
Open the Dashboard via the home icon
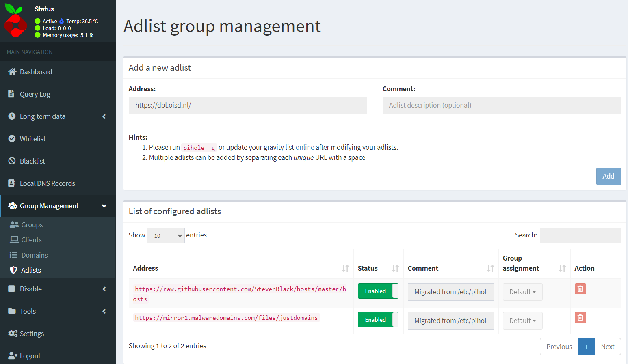(x=12, y=71)
